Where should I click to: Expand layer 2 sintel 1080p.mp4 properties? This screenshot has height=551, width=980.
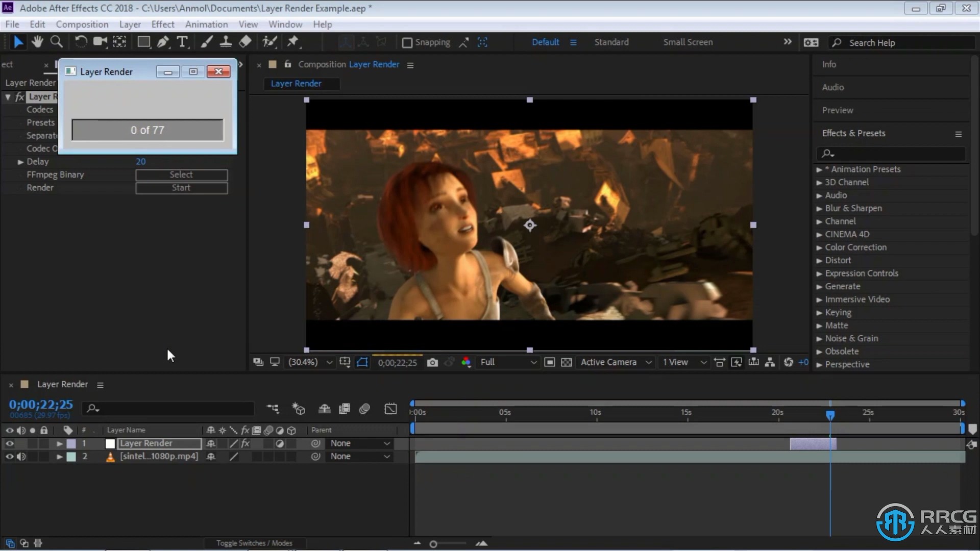coord(59,457)
